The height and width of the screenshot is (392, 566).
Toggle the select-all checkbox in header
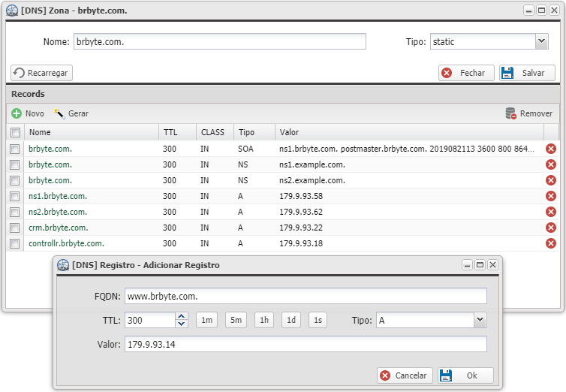pos(15,133)
